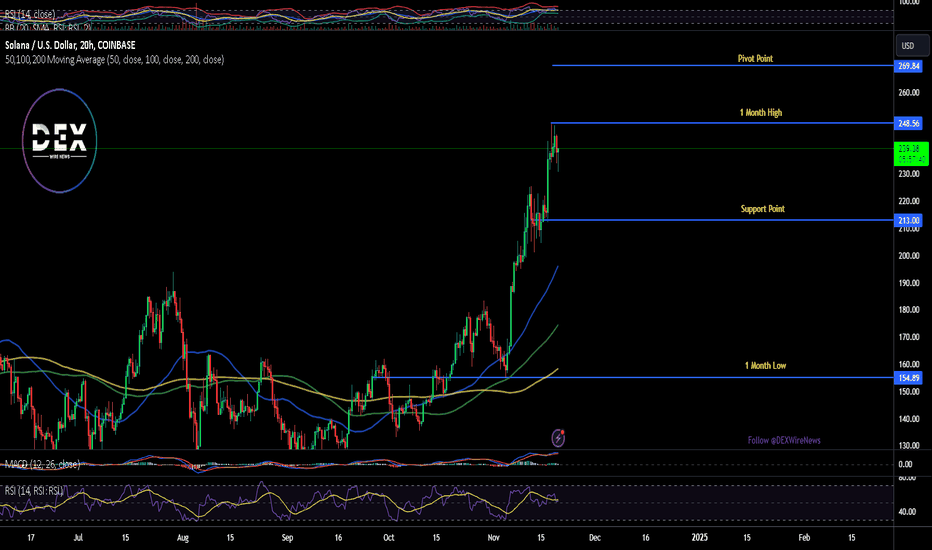Click the 248.56 price tag

pyautogui.click(x=908, y=124)
